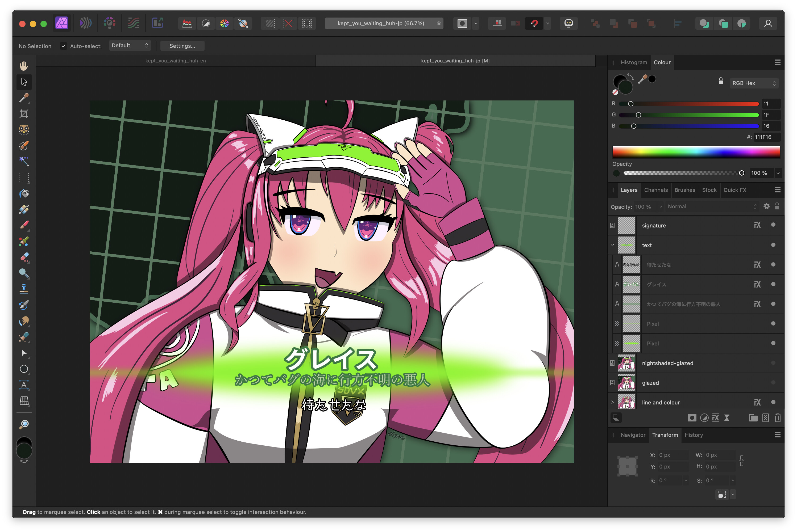
Task: Select the Artistic Text tool
Action: point(24,385)
